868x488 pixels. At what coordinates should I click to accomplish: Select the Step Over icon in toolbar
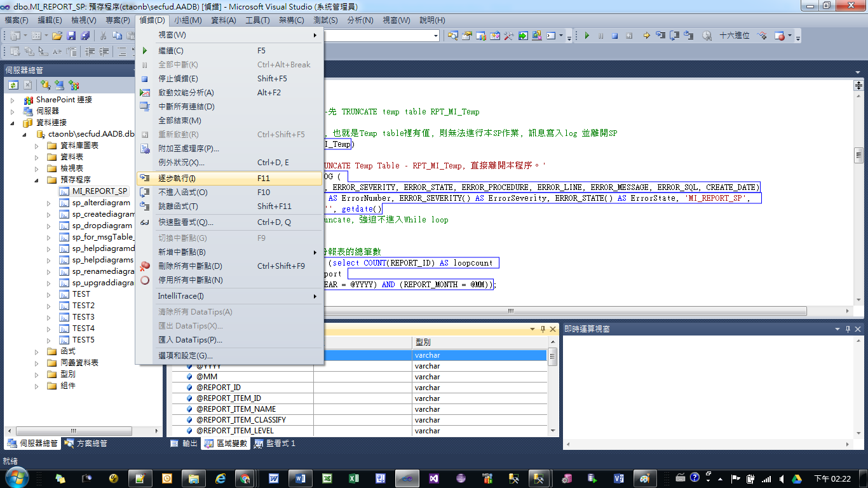(675, 36)
